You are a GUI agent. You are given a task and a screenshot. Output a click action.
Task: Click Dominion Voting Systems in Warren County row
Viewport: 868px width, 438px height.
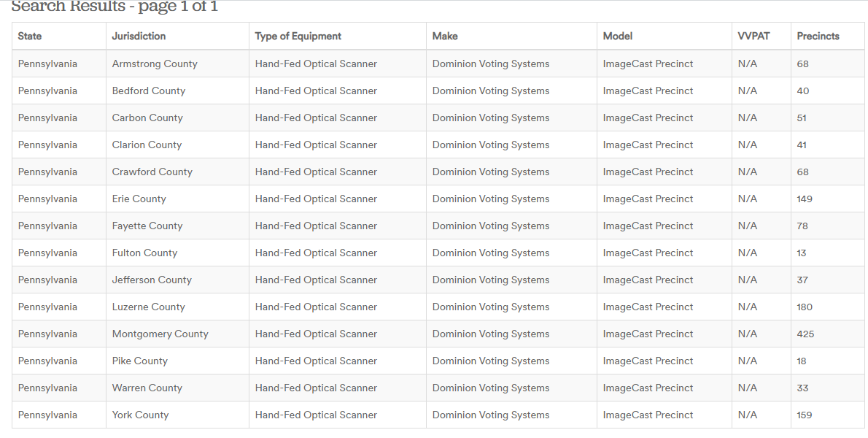point(491,388)
